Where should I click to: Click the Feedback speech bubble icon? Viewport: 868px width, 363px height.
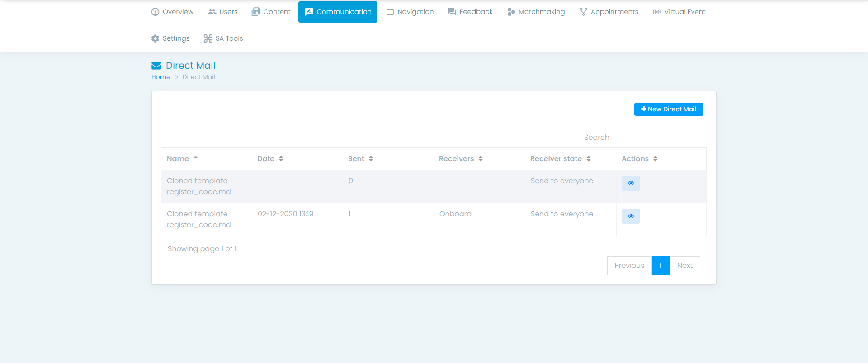[x=452, y=12]
